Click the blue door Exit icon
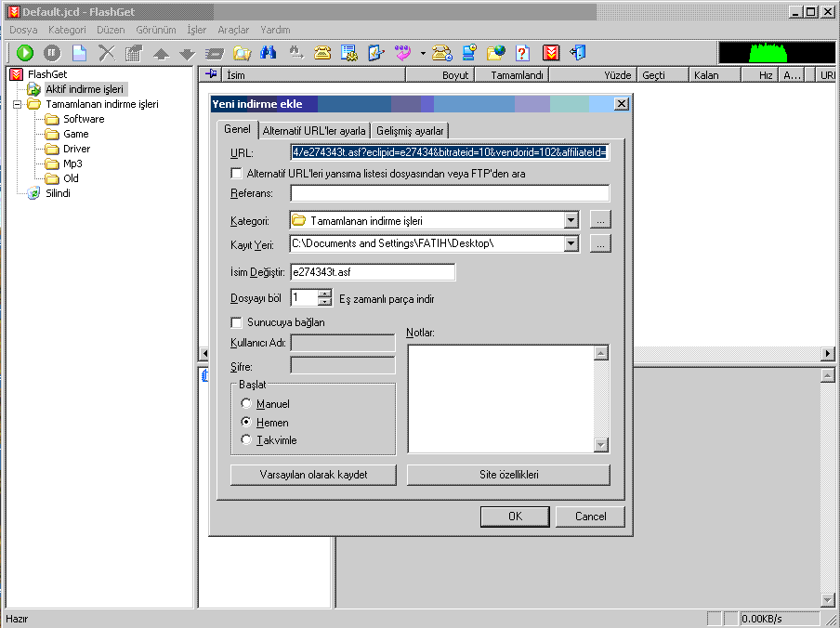 [x=578, y=52]
